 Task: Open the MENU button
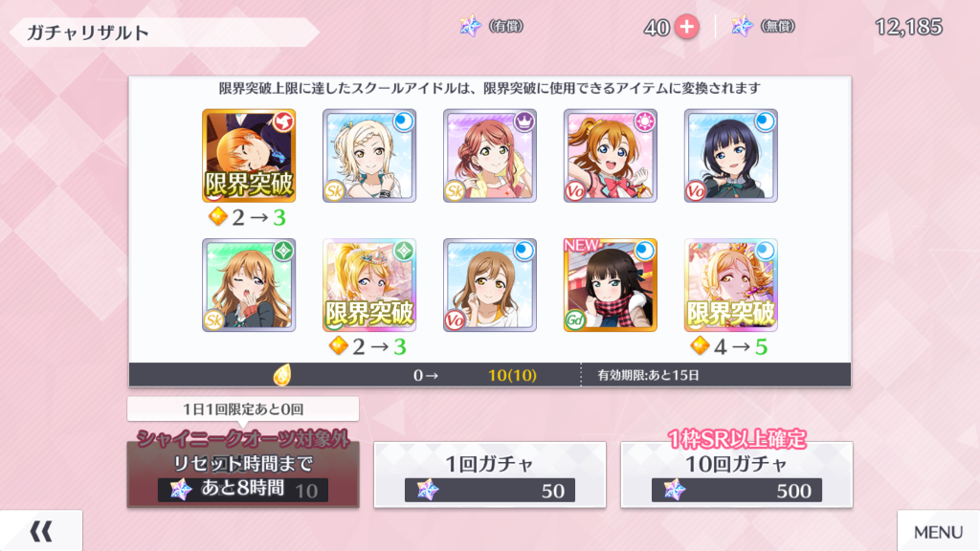[x=938, y=531]
